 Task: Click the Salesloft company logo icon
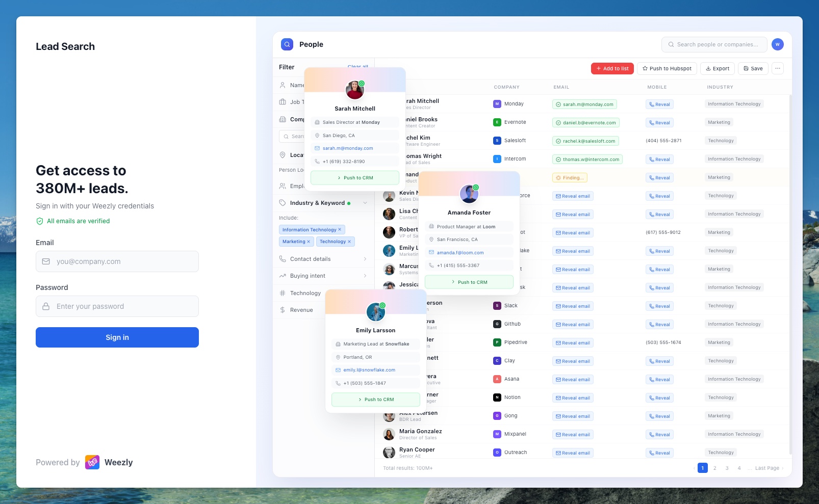click(497, 141)
